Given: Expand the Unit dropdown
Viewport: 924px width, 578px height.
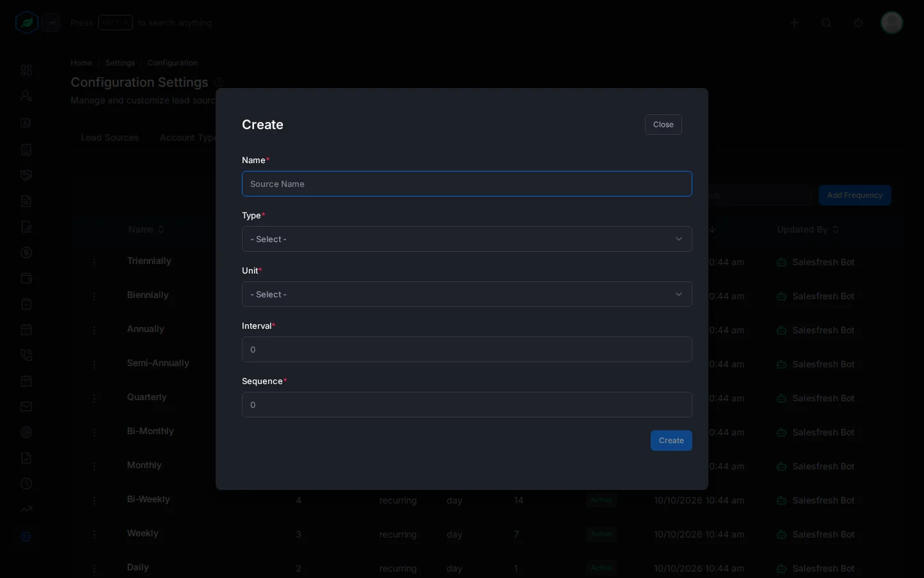Looking at the screenshot, I should coord(467,294).
